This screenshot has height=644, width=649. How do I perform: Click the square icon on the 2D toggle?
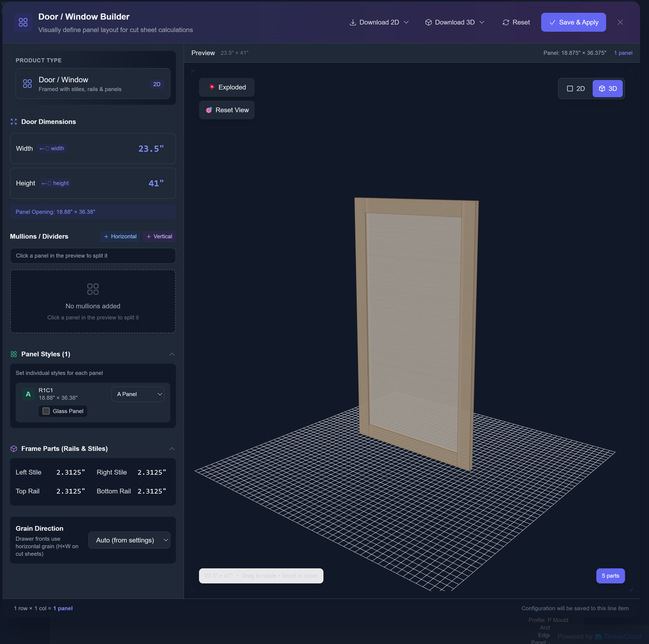570,88
